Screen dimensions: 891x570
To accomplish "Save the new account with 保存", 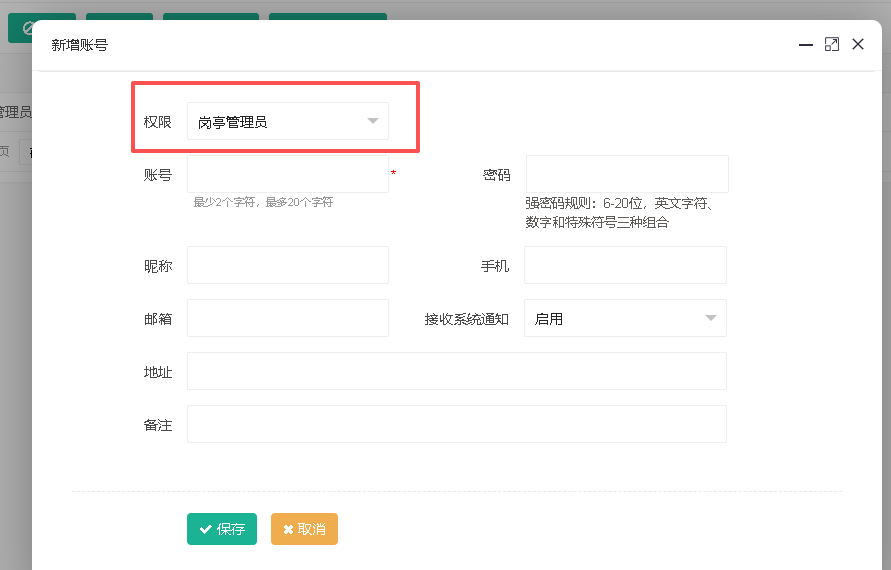I will (x=222, y=529).
